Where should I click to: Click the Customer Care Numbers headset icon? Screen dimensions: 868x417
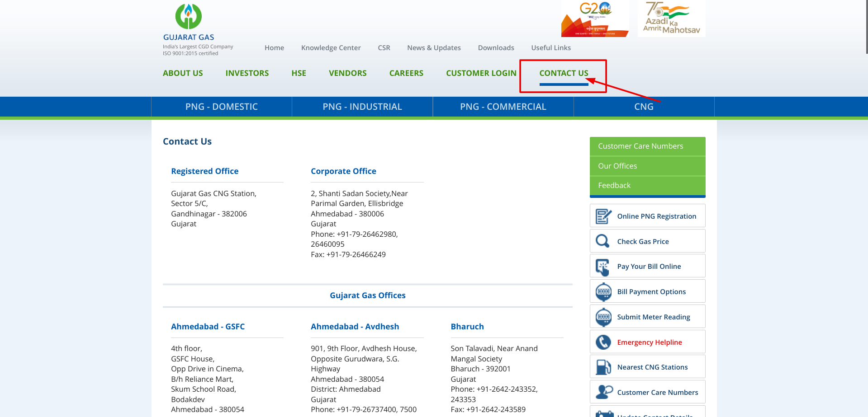(x=603, y=392)
